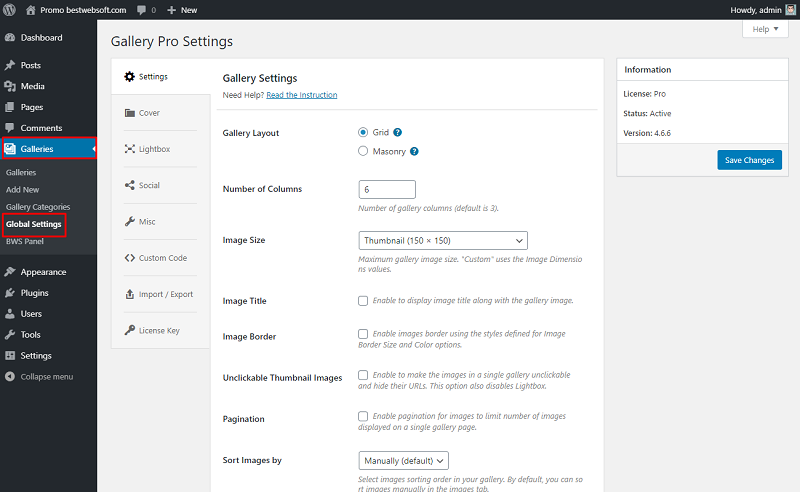Click the Misc wrench icon
Viewport: 800px width, 492px height.
click(x=130, y=221)
